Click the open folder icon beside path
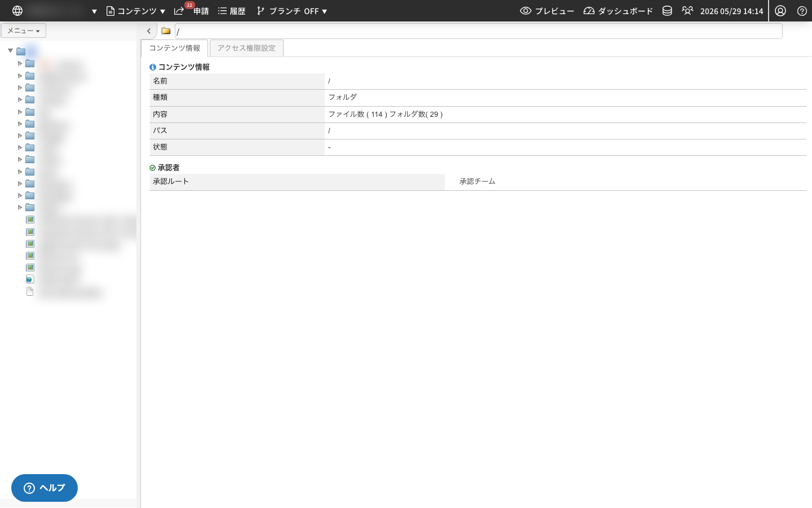The height and width of the screenshot is (508, 812). 166,31
